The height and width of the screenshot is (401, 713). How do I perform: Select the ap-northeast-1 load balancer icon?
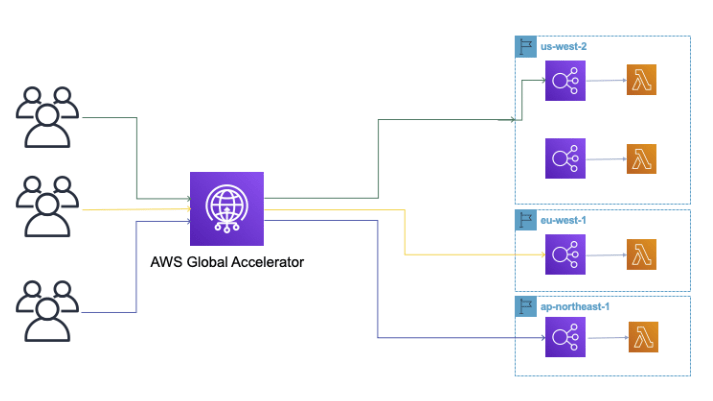[565, 337]
